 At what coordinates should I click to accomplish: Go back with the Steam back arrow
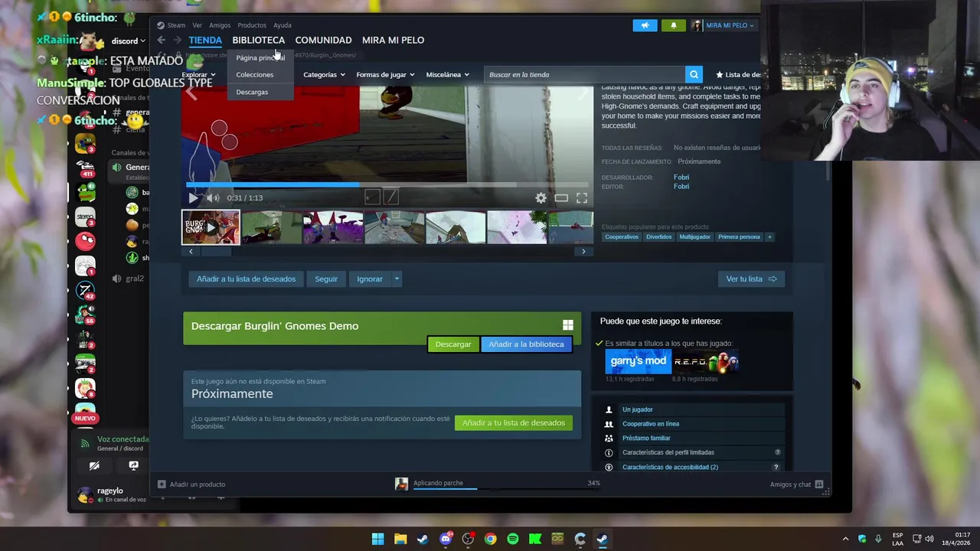click(x=162, y=40)
